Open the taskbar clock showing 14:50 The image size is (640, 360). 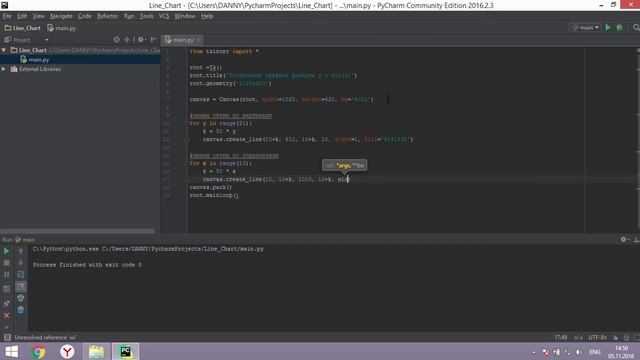[621, 352]
